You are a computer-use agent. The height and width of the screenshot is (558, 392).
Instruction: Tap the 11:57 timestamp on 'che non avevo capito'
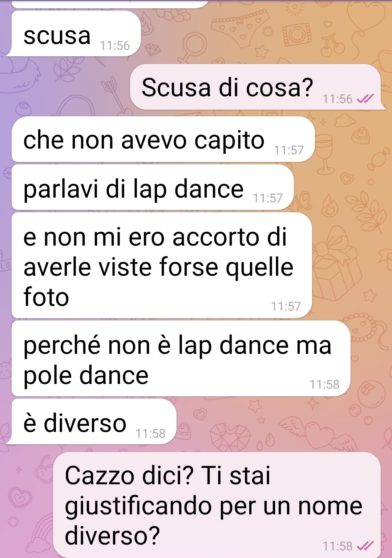(289, 150)
